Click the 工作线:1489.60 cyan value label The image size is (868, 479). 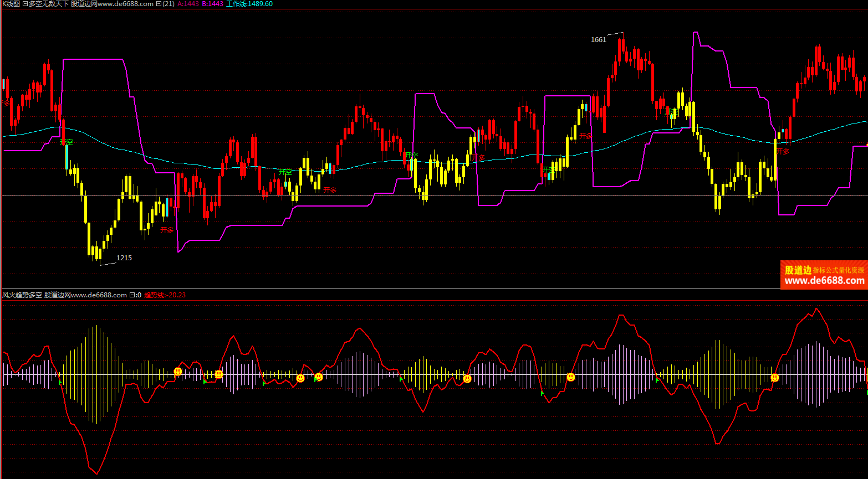click(249, 4)
